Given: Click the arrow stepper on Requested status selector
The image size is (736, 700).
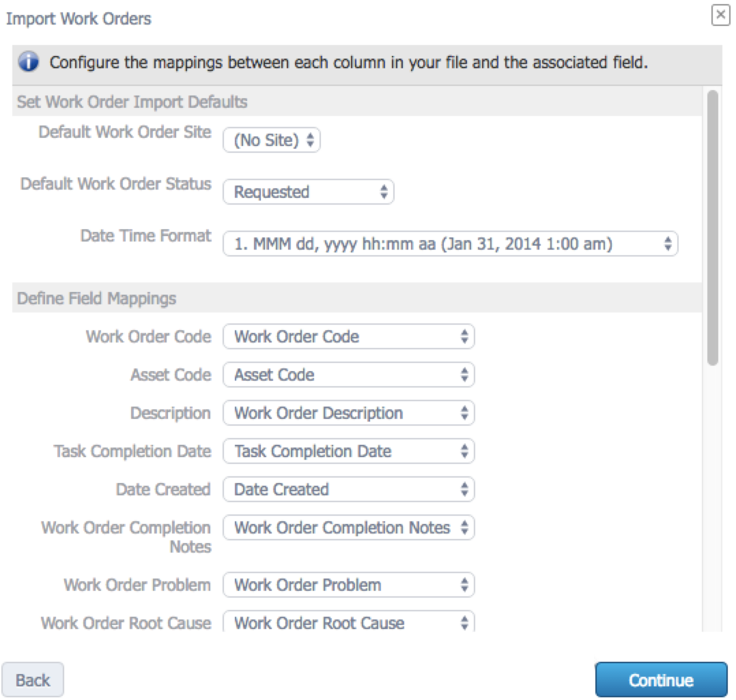Looking at the screenshot, I should point(384,192).
